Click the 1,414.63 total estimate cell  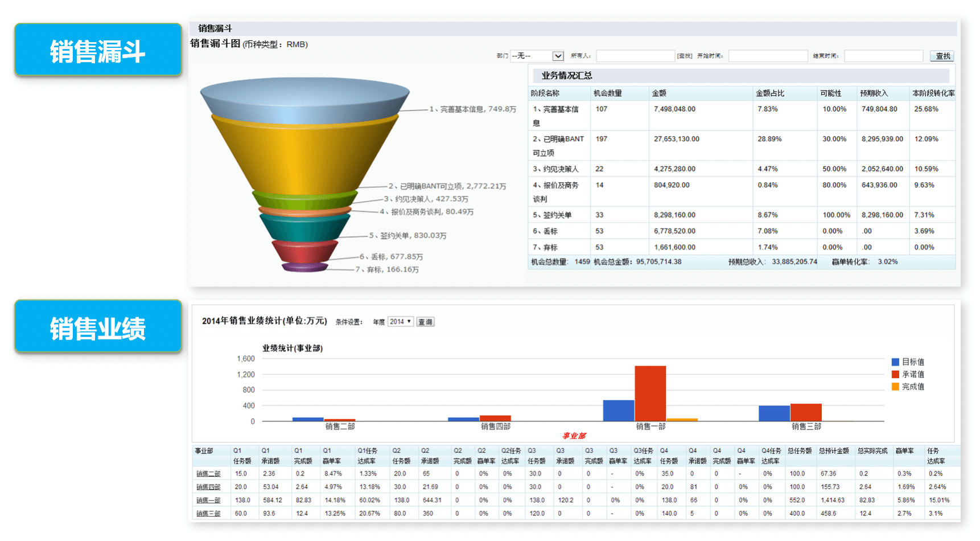coord(833,500)
